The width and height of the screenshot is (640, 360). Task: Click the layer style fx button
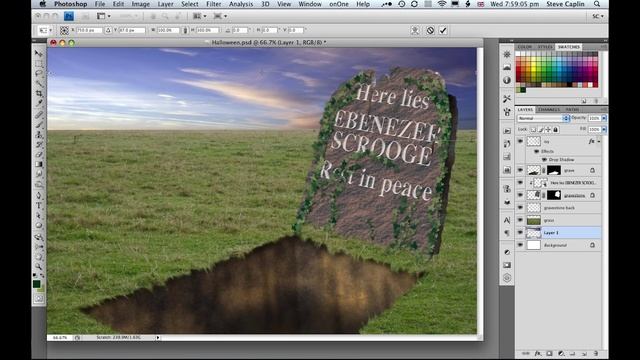pyautogui.click(x=538, y=353)
